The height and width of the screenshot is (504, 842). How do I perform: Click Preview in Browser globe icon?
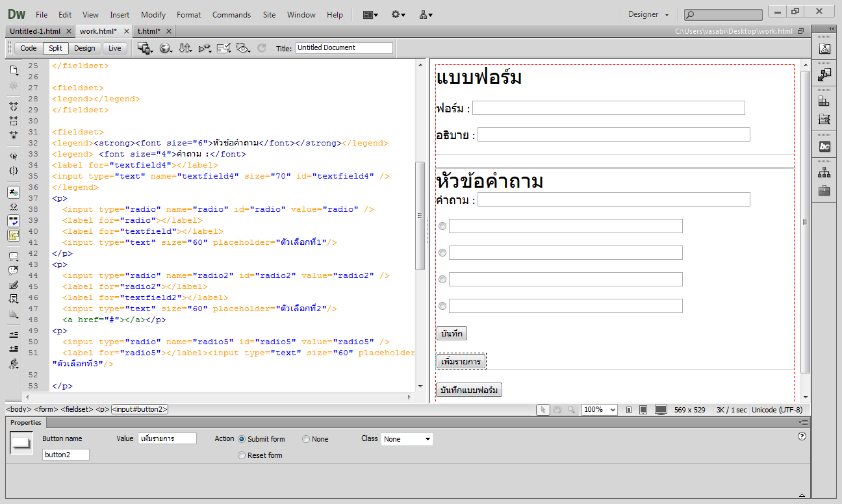pos(166,48)
